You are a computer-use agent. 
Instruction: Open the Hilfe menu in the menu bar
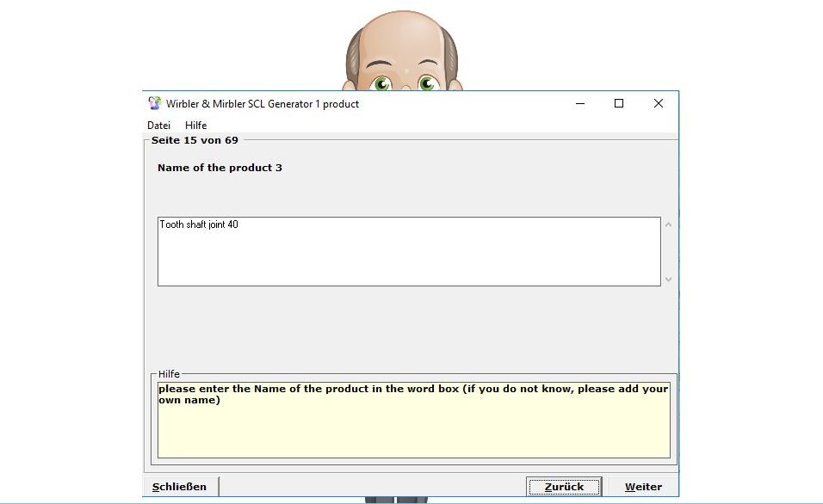195,126
